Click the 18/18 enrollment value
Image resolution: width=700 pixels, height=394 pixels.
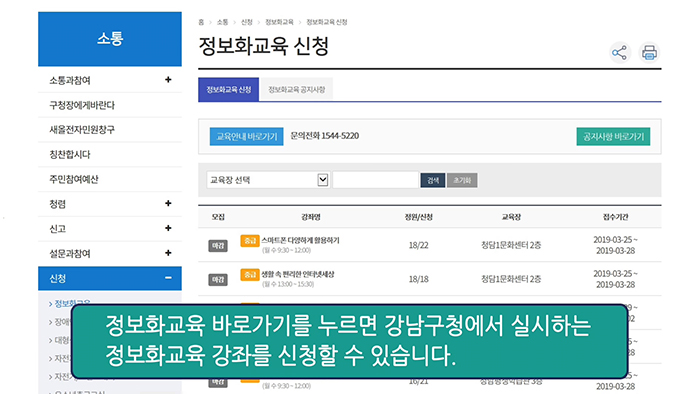click(418, 279)
